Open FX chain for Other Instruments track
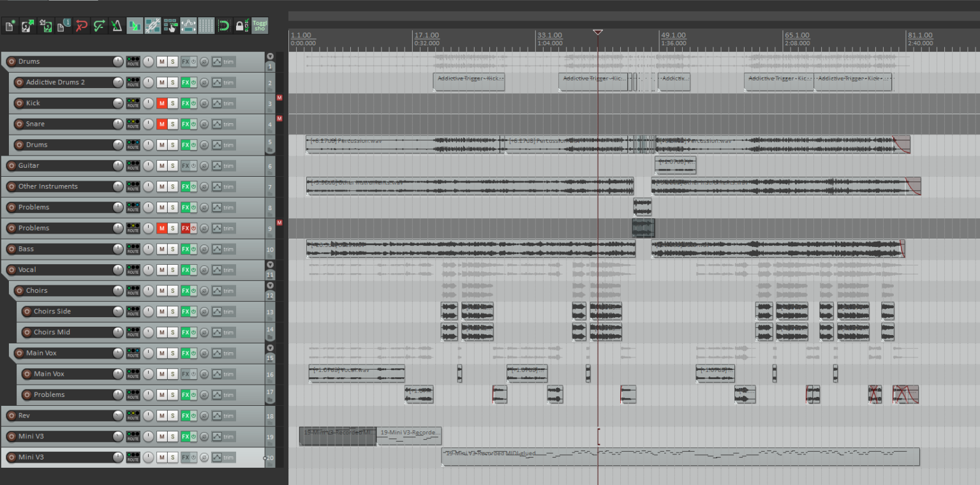Screen dimensions: 980x485 (185, 187)
